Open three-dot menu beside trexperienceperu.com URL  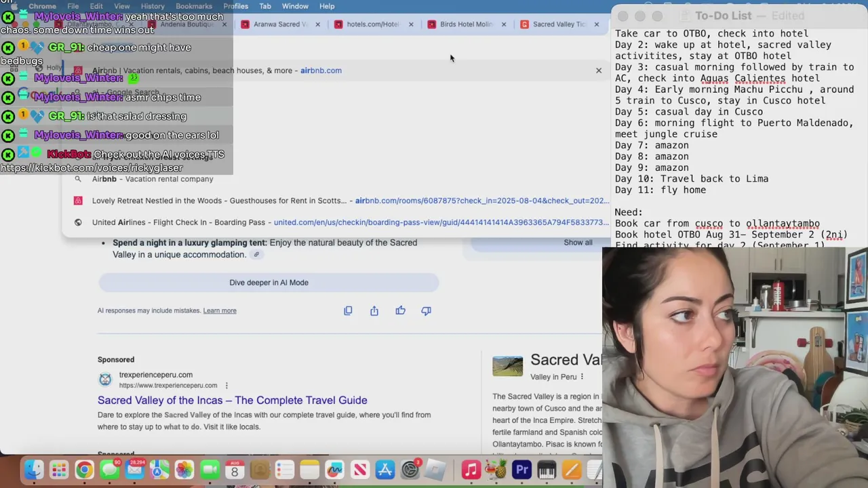click(x=226, y=386)
